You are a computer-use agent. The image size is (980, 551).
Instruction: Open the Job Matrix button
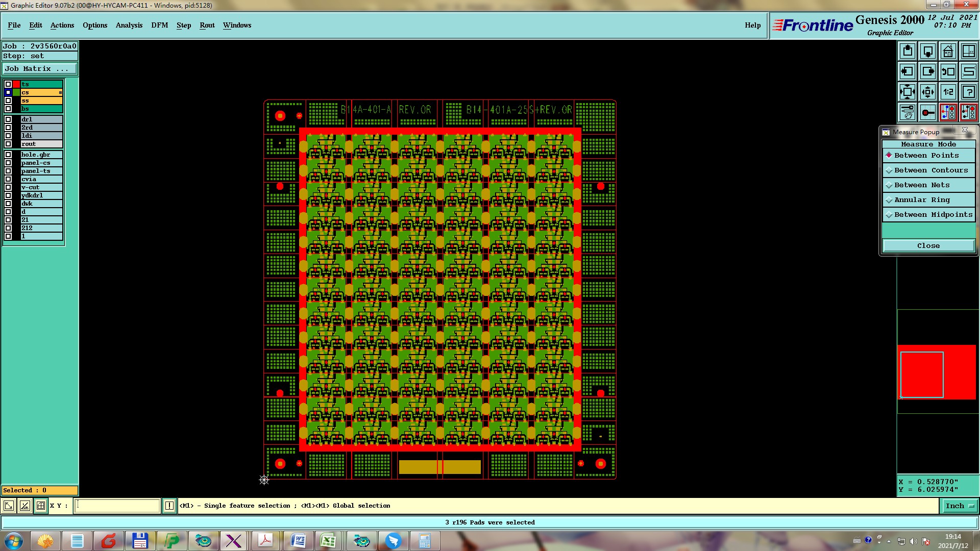coord(40,69)
